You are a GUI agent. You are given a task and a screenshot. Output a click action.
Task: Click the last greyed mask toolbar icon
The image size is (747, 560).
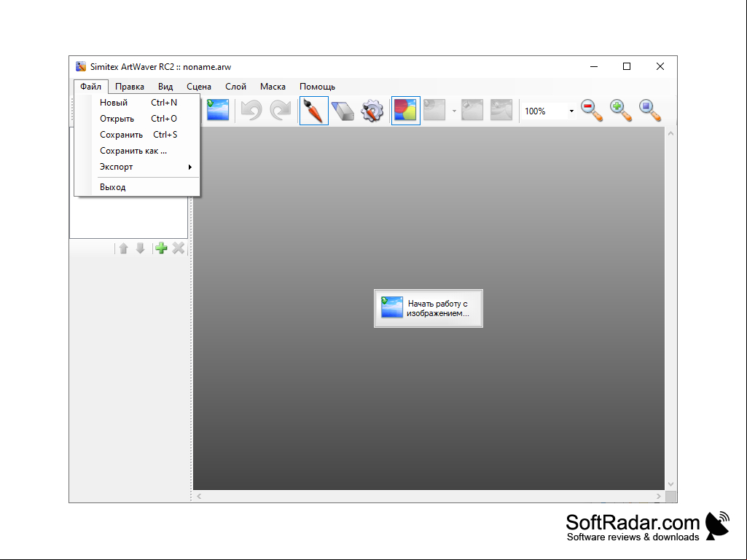[x=501, y=110]
